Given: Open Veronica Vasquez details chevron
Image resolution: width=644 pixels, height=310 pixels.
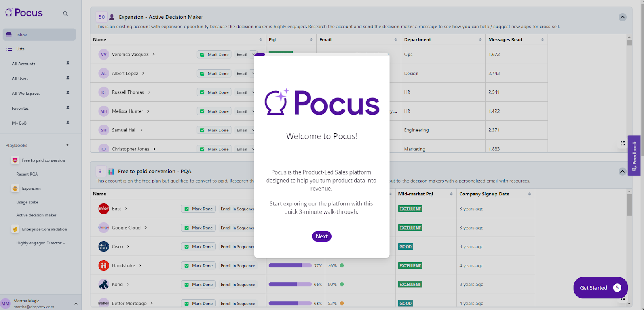Looking at the screenshot, I should (153, 54).
